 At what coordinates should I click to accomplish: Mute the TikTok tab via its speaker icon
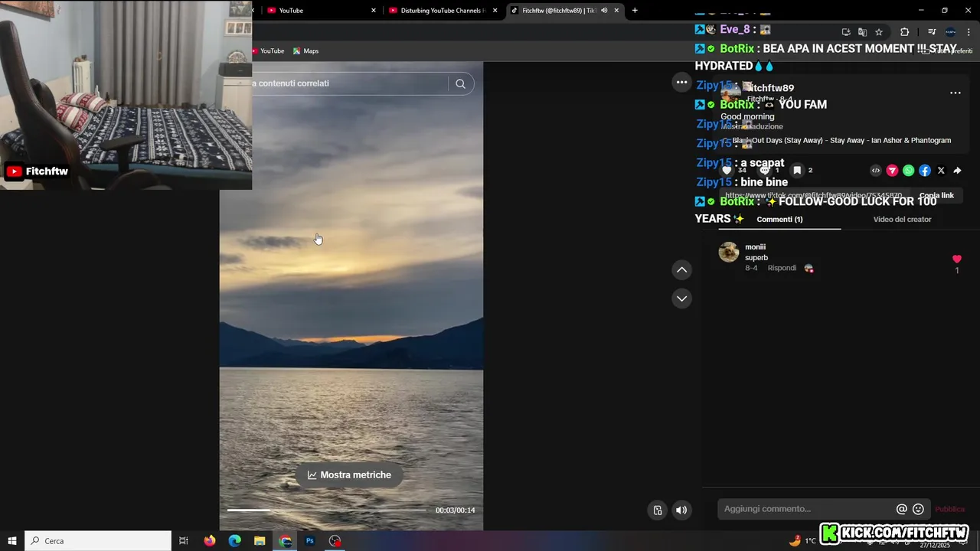pyautogui.click(x=604, y=11)
